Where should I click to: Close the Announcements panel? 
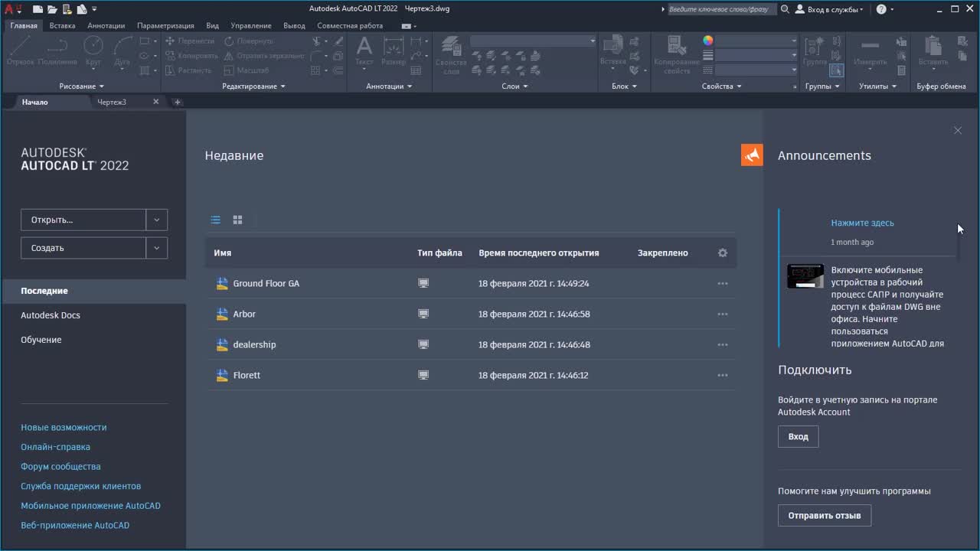click(x=958, y=131)
